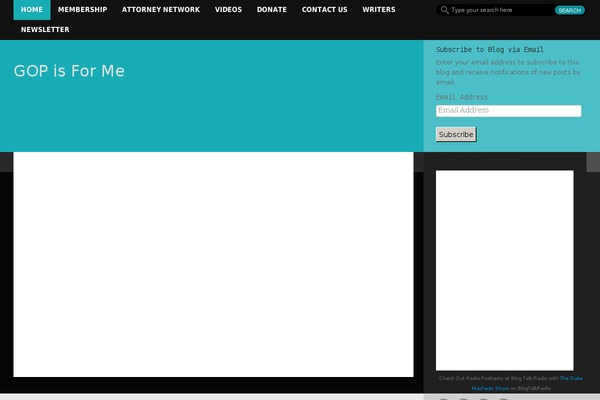Image resolution: width=600 pixels, height=400 pixels.
Task: Click the search magnifier icon
Action: 444,10
